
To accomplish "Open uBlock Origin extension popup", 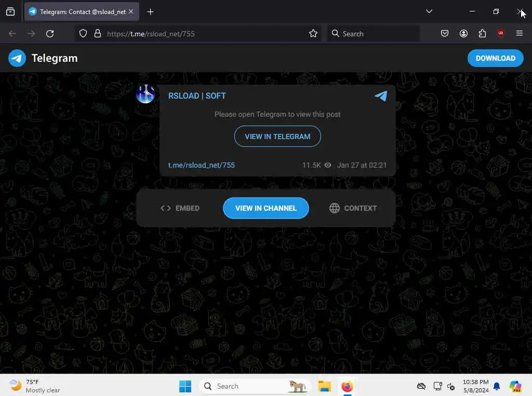I will [x=500, y=33].
